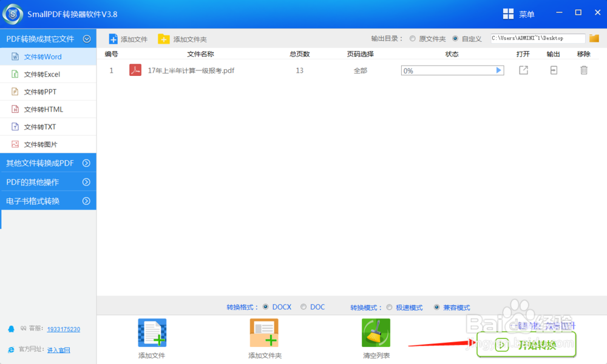Expand the 其他文件转换成PDF section chevron
This screenshot has width=607, height=364.
click(86, 163)
